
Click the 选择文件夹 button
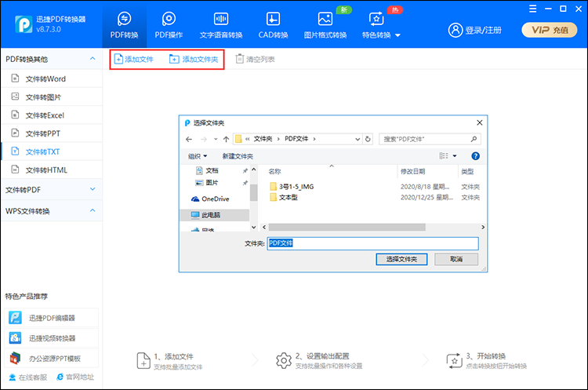[401, 259]
